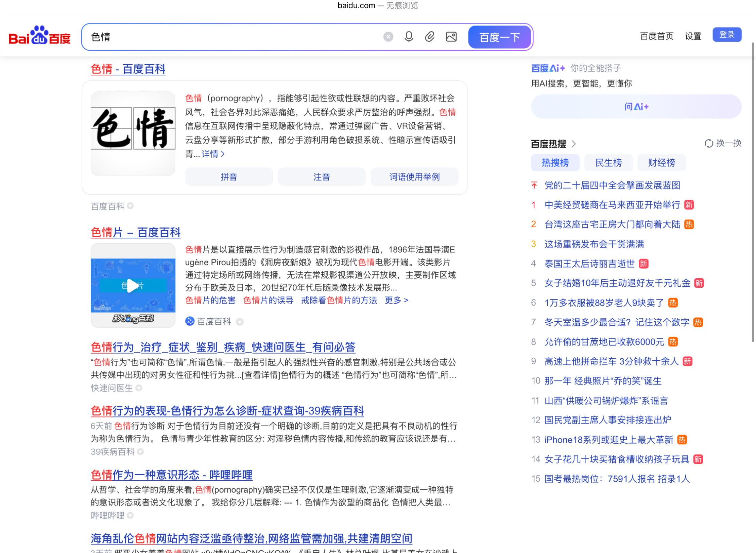The width and height of the screenshot is (756, 553).
Task: Open image search camera icon
Action: [452, 37]
